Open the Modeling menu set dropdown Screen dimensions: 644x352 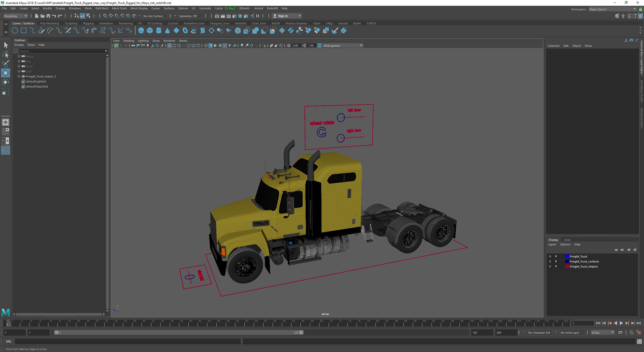tap(15, 16)
